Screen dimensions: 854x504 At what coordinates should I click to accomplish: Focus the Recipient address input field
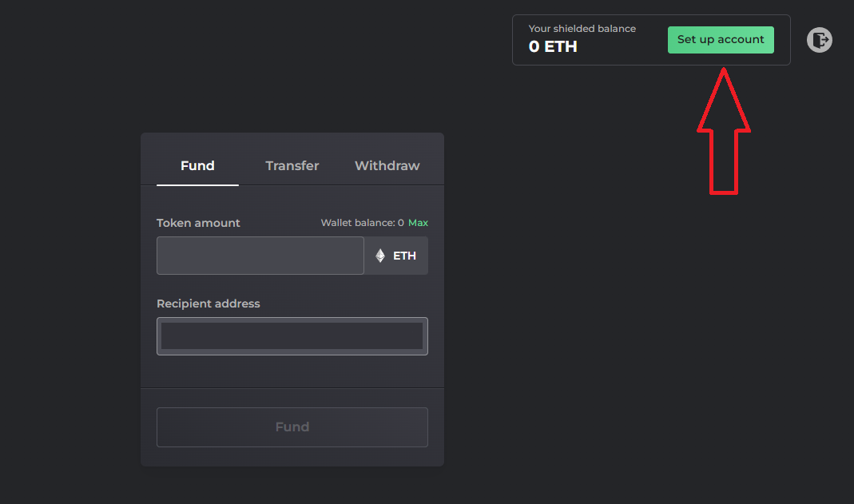pyautogui.click(x=292, y=335)
